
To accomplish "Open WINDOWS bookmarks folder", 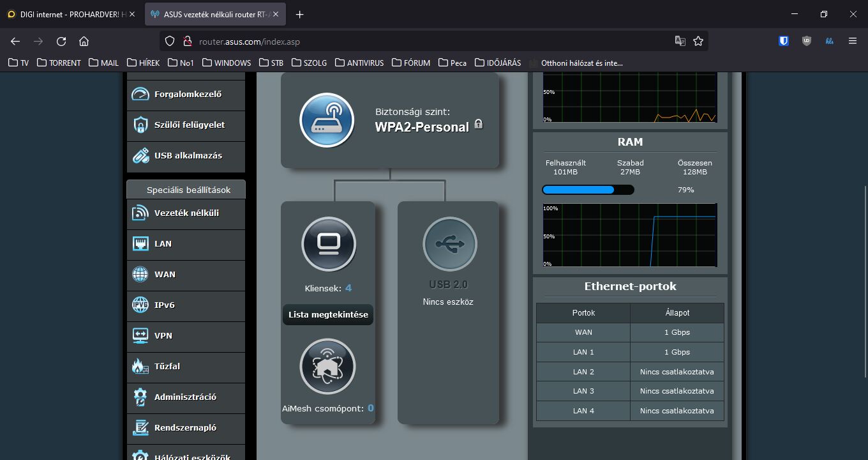I will [226, 63].
